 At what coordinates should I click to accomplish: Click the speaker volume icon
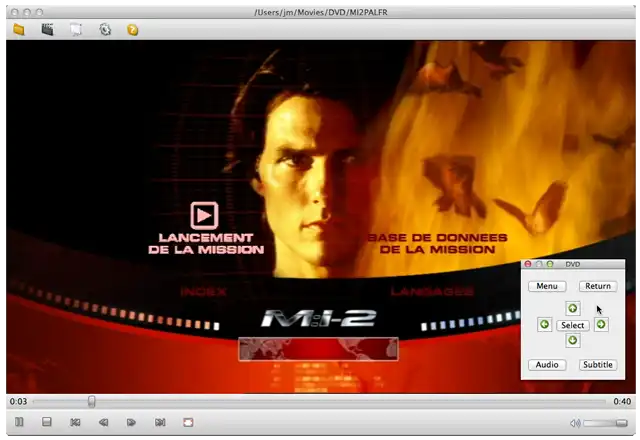575,423
